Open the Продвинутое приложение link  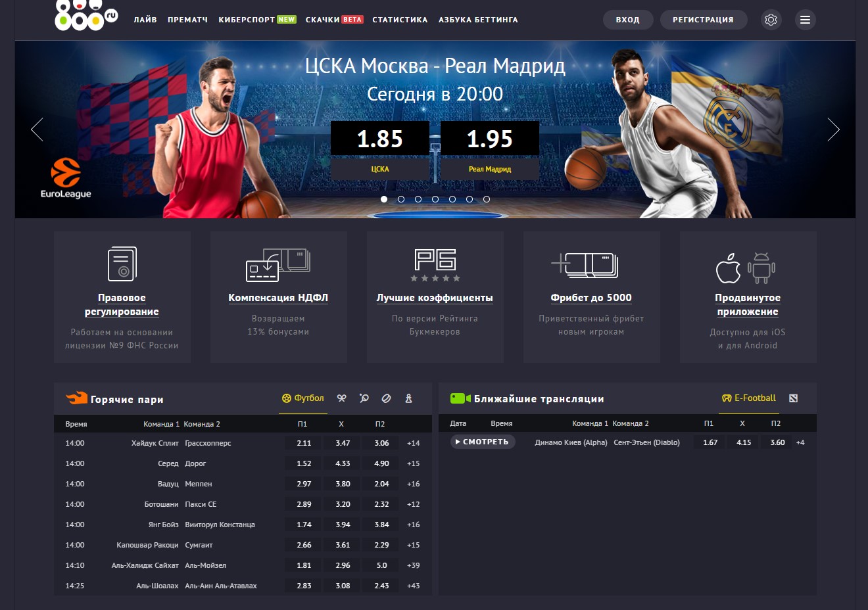[748, 304]
